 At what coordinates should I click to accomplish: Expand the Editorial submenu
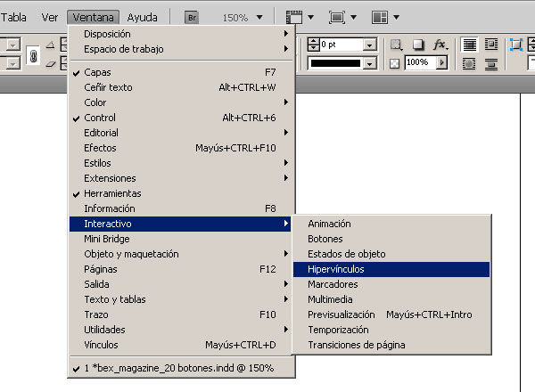click(180, 133)
